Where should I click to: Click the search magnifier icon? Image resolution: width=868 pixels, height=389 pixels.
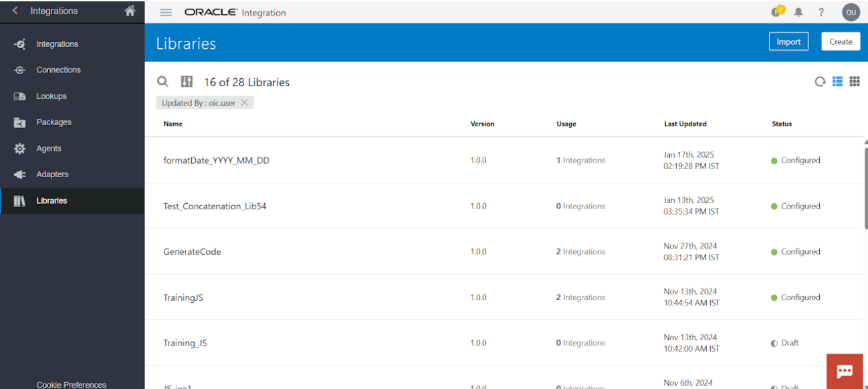point(162,82)
